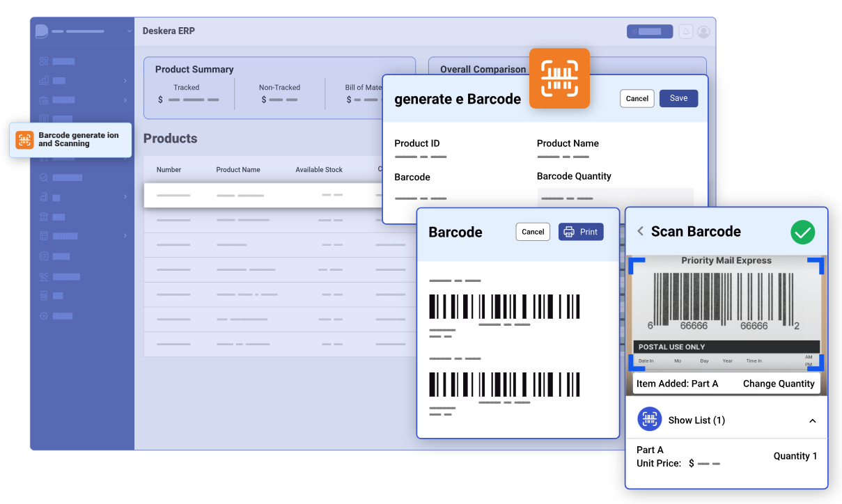Click the large orange barcode scanner badge
The width and height of the screenshot is (842, 504).
tap(559, 78)
